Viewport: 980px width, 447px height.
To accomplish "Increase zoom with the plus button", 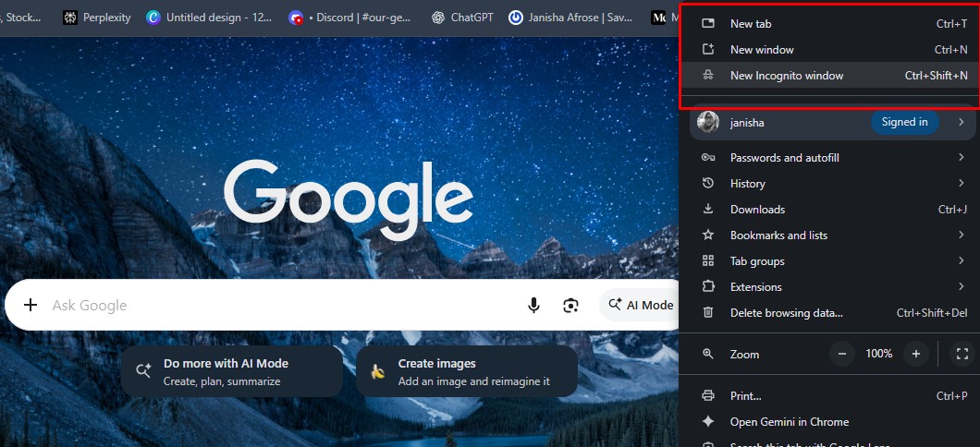I will tap(915, 354).
